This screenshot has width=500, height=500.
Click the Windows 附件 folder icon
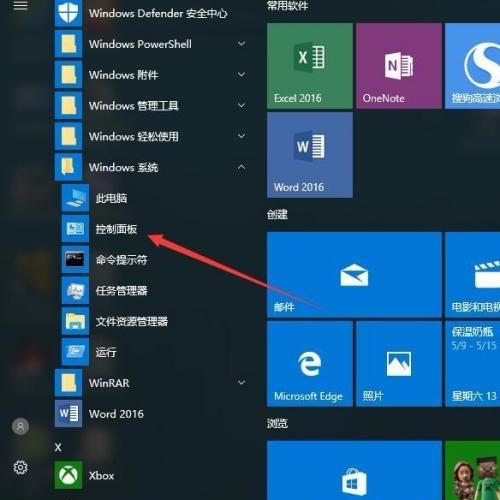68,74
